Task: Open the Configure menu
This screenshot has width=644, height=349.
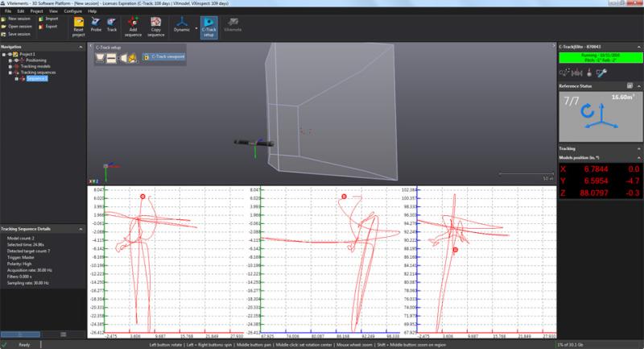Action: pyautogui.click(x=72, y=11)
